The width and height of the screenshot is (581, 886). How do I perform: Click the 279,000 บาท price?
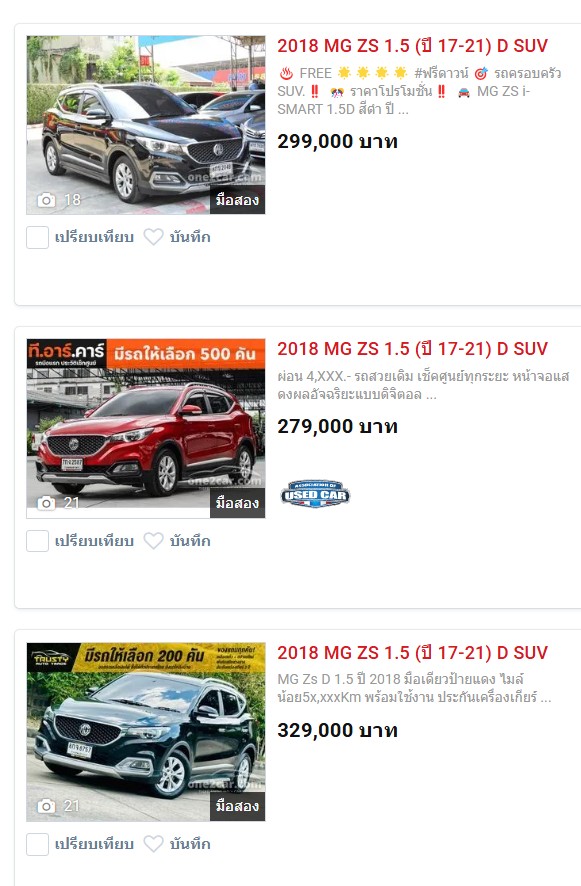coord(337,426)
